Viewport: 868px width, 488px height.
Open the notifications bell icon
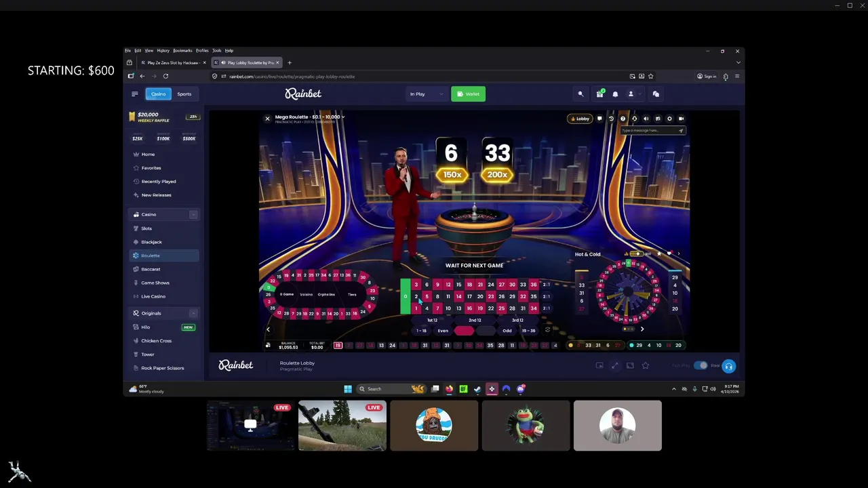(615, 94)
